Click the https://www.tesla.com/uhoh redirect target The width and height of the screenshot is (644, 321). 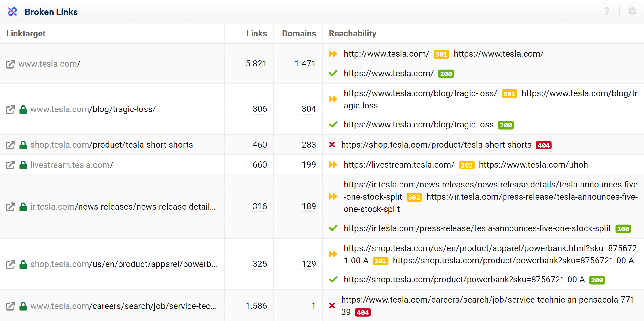[x=533, y=165]
